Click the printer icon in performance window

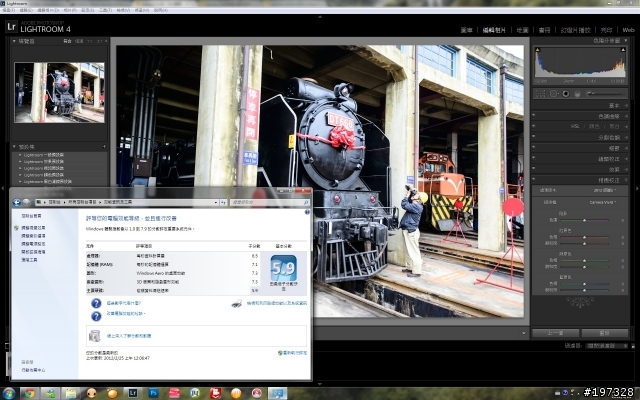pyautogui.click(x=236, y=303)
